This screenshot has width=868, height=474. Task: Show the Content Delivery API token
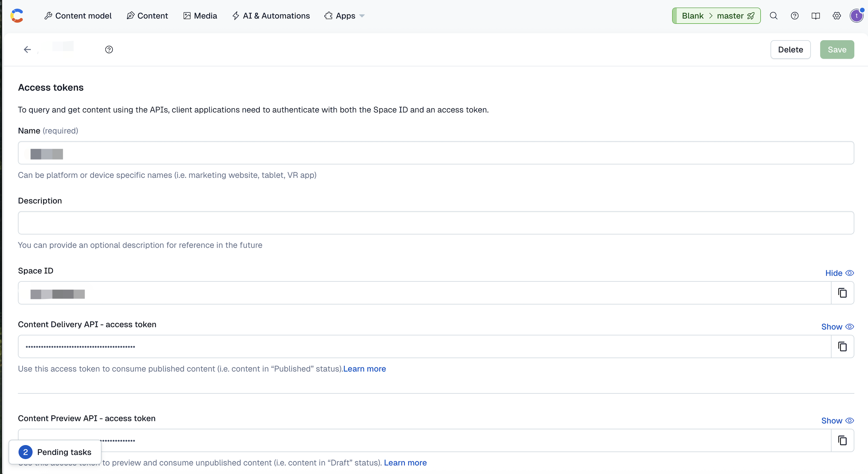coord(837,327)
